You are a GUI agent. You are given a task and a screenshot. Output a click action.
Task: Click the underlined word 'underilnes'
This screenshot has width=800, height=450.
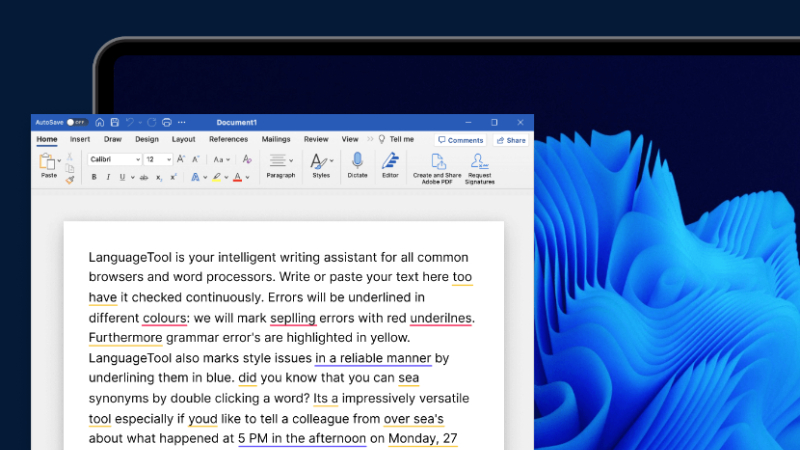(x=441, y=318)
